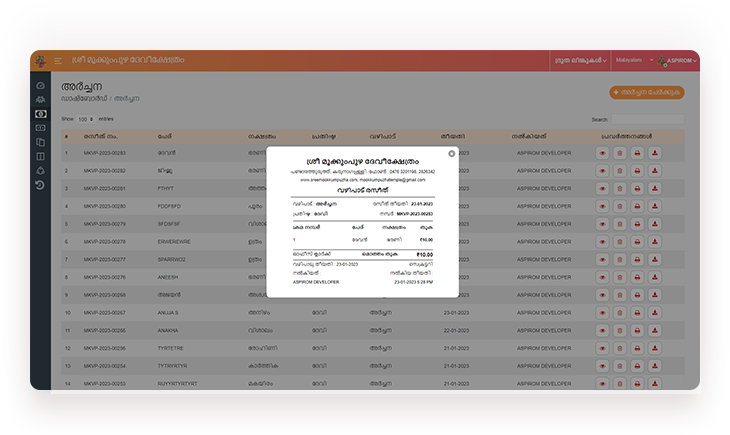The height and width of the screenshot is (435, 730).
Task: Open the people group sidebar icon
Action: coord(41,100)
